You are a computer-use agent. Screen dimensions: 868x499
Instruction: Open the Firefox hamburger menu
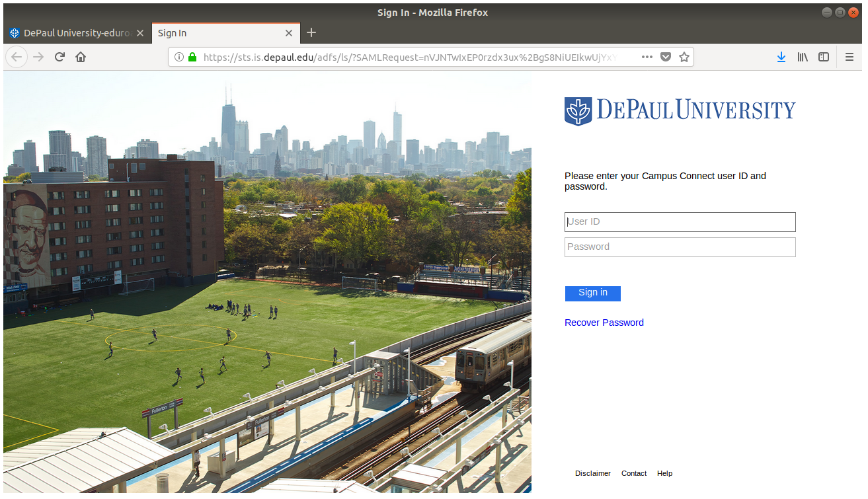tap(849, 58)
